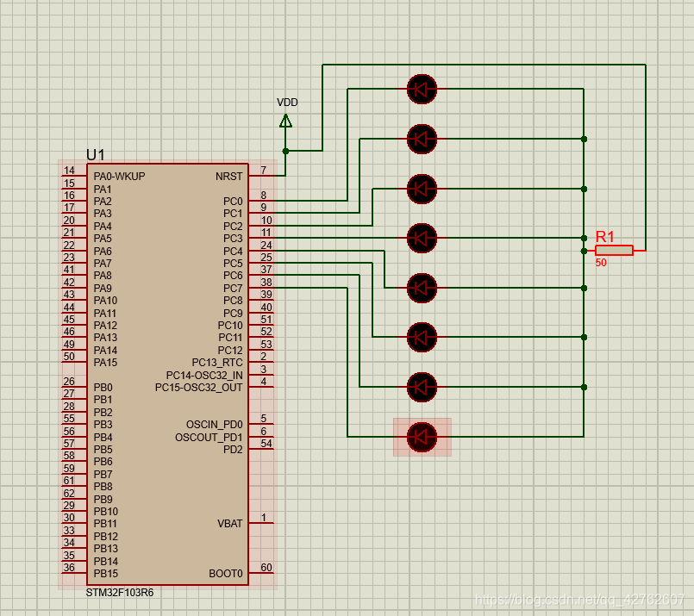Image resolution: width=694 pixels, height=616 pixels.
Task: Click the OSCIN_PD0 pin label
Action: click(214, 425)
